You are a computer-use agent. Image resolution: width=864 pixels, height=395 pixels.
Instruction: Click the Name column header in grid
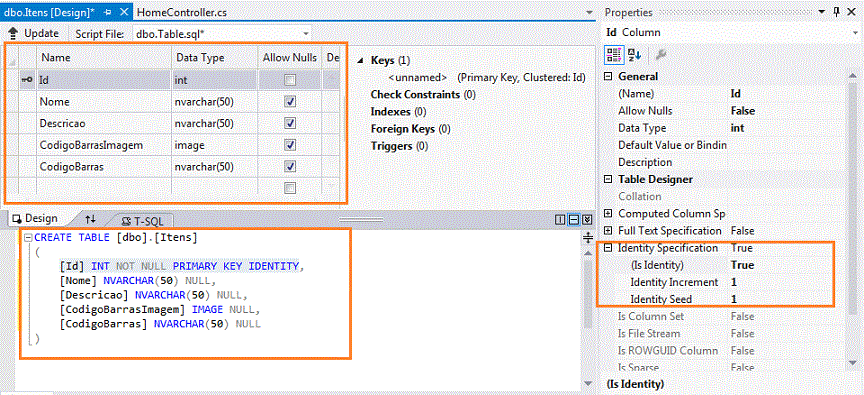pos(104,57)
